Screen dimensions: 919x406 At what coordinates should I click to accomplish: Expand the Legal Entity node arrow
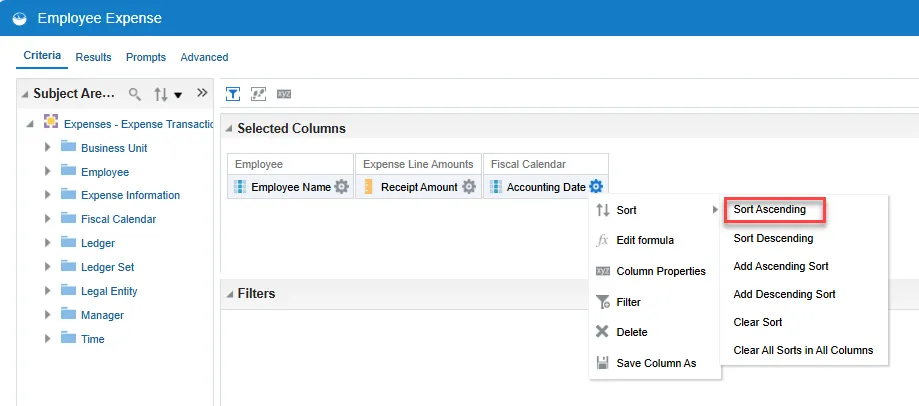(x=47, y=291)
